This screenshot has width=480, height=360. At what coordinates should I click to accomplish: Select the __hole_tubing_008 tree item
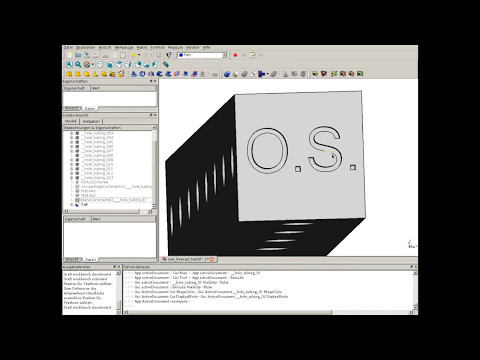click(x=97, y=155)
